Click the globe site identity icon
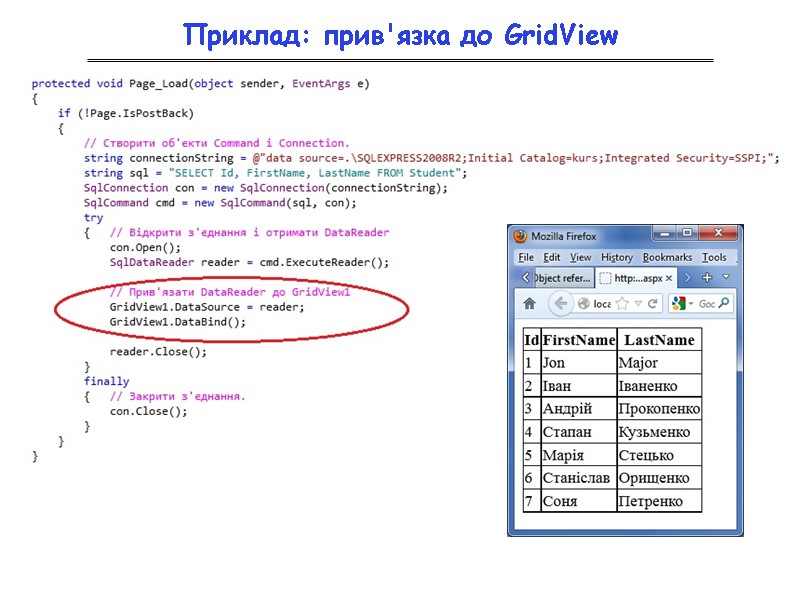The width and height of the screenshot is (800, 600). click(584, 304)
